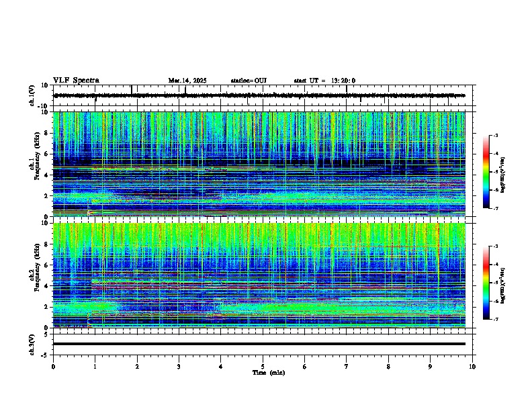Click the "-7" tick on ch.2 colorbar
This screenshot has width=532, height=411.
495,319
